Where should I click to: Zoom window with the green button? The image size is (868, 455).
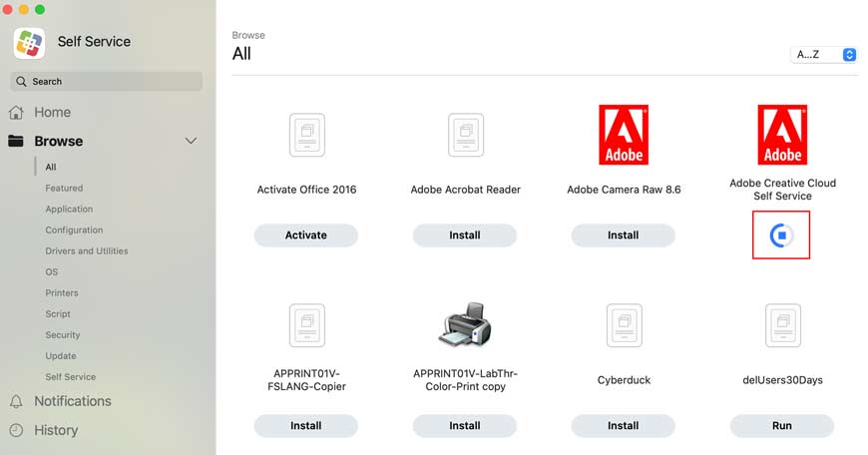pyautogui.click(x=40, y=9)
